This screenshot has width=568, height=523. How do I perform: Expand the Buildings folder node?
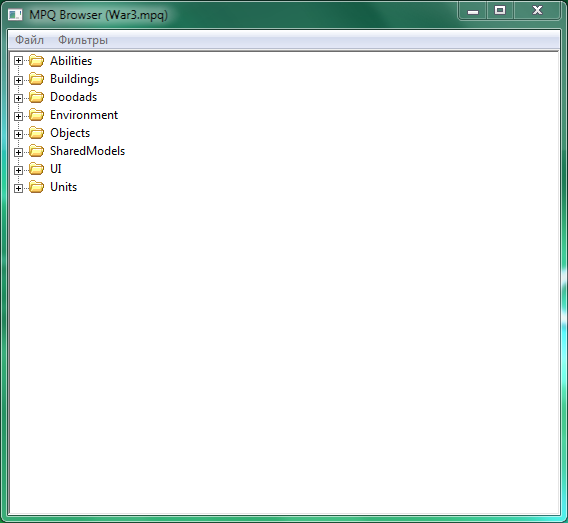coord(18,80)
